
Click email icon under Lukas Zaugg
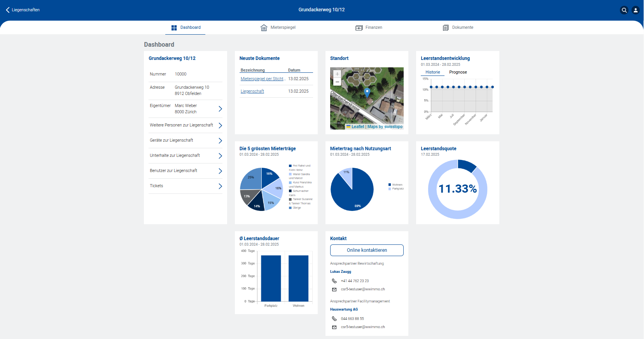pyautogui.click(x=334, y=289)
